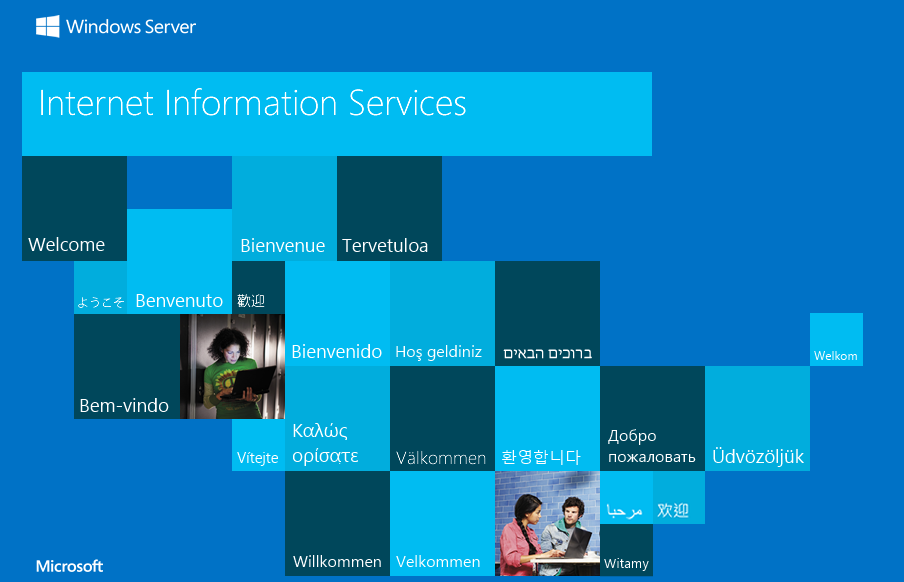The width and height of the screenshot is (904, 582).
Task: Click the simplified Chinese '欢迎' tile
Action: coord(679,497)
